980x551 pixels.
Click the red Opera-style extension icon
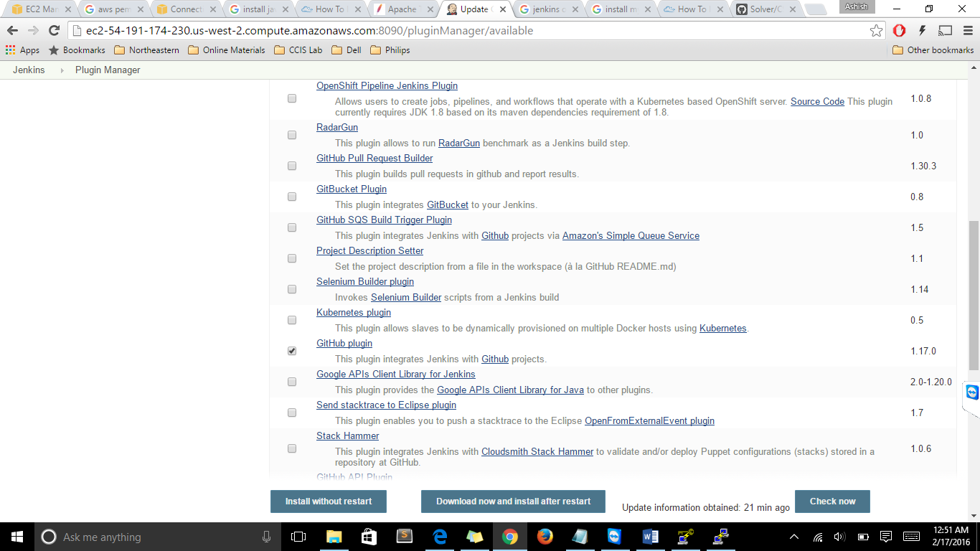pyautogui.click(x=899, y=31)
